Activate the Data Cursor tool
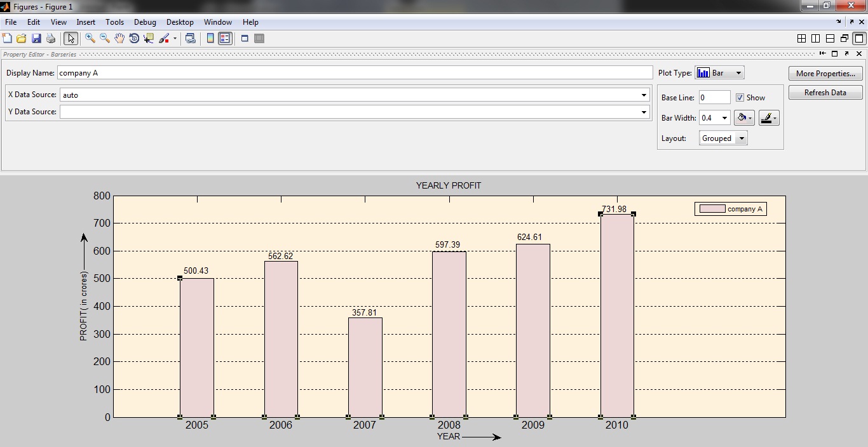Image resolution: width=868 pixels, height=447 pixels. click(149, 38)
